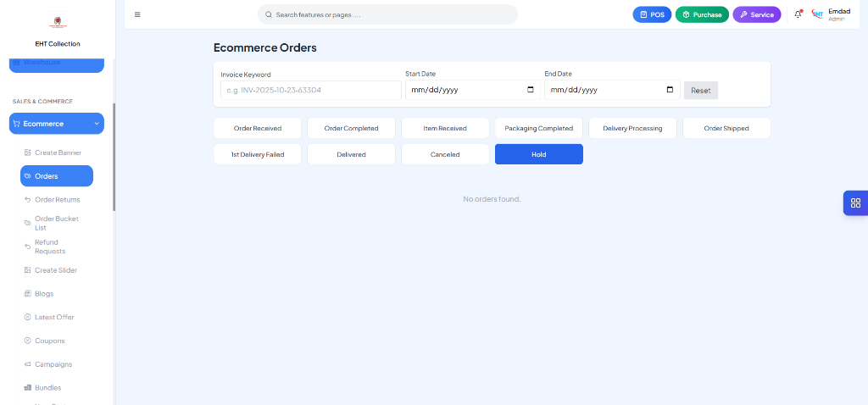The image size is (868, 405).
Task: Open the Purchase page
Action: (x=702, y=14)
